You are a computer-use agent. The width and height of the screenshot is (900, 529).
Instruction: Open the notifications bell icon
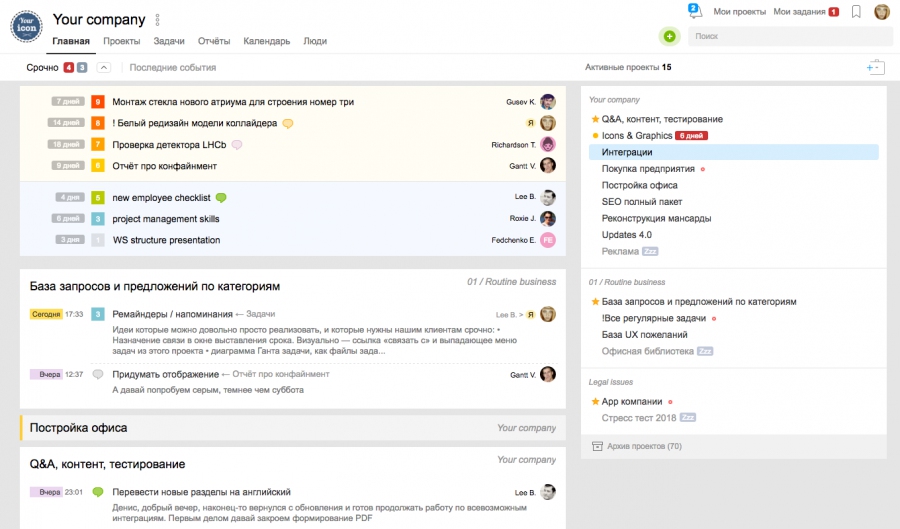pos(695,11)
